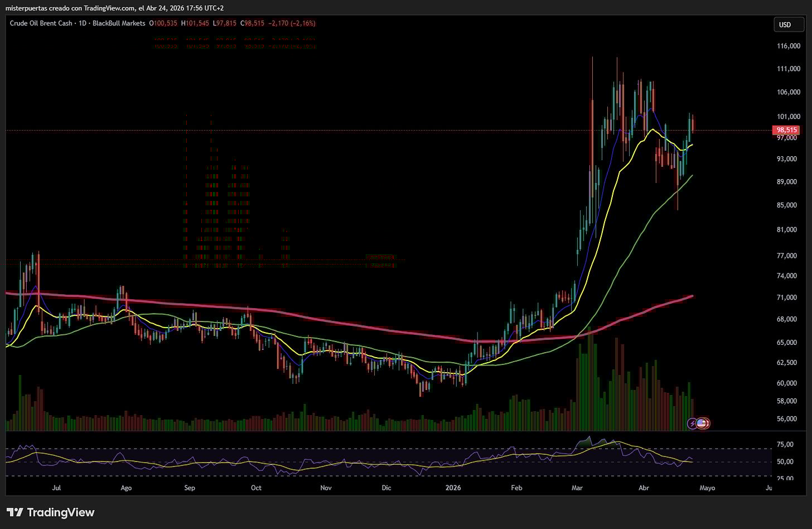Click the US flag economic event icon
This screenshot has height=529, width=812.
[703, 424]
